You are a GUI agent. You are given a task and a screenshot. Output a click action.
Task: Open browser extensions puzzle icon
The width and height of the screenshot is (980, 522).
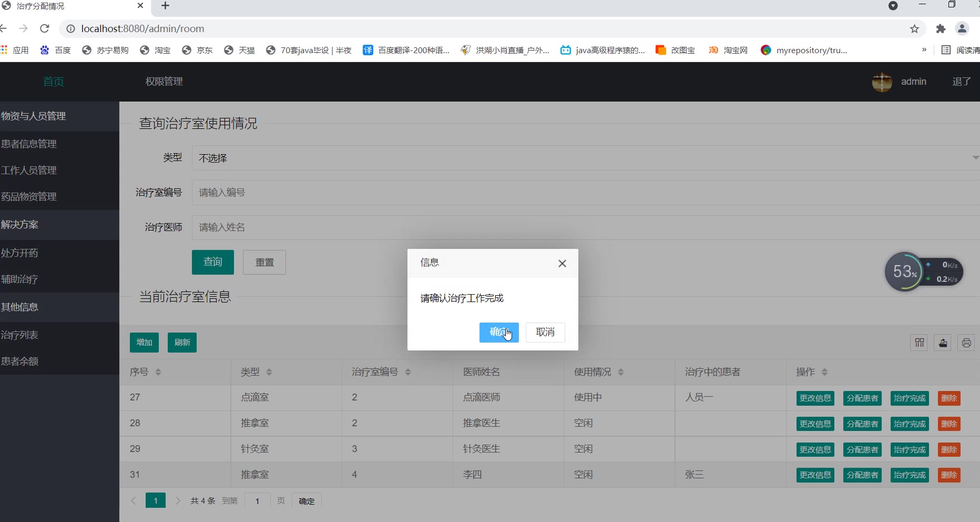click(x=941, y=28)
